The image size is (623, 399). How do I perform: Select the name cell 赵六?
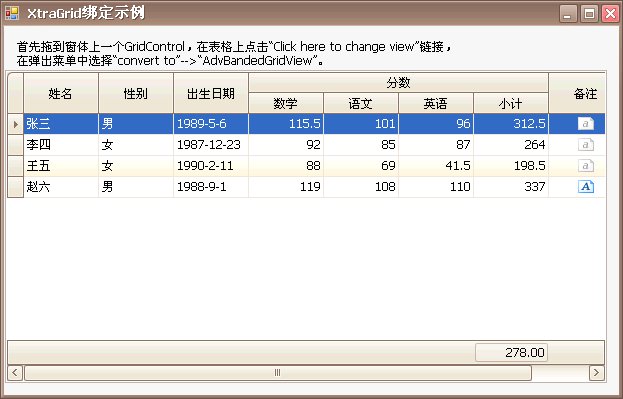click(61, 187)
